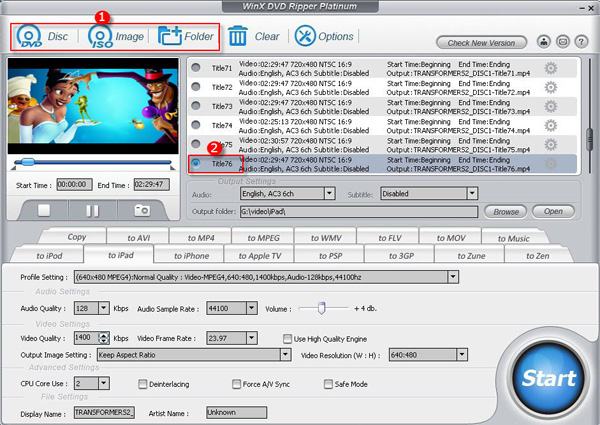Click the End Time field
The width and height of the screenshot is (600, 425).
tap(152, 184)
